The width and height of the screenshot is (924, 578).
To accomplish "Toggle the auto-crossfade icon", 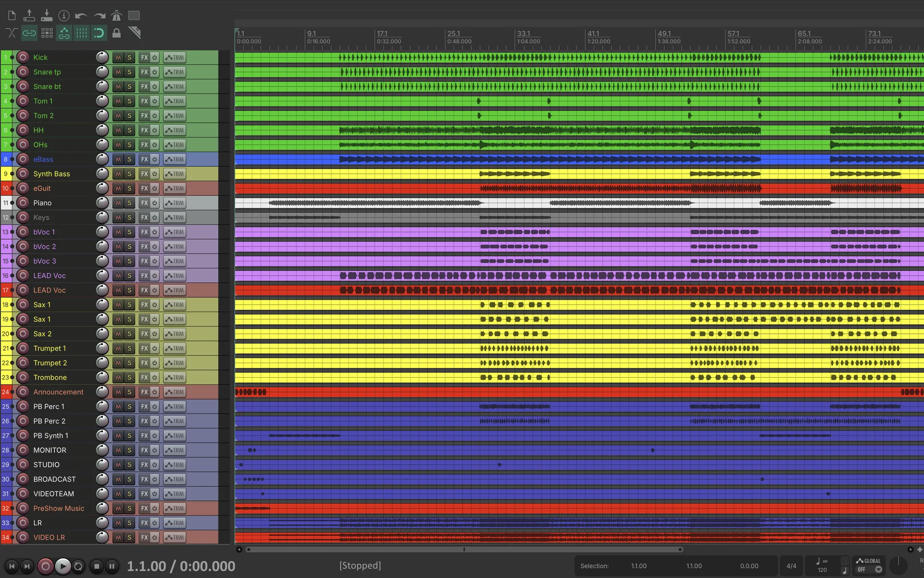I will click(12, 33).
